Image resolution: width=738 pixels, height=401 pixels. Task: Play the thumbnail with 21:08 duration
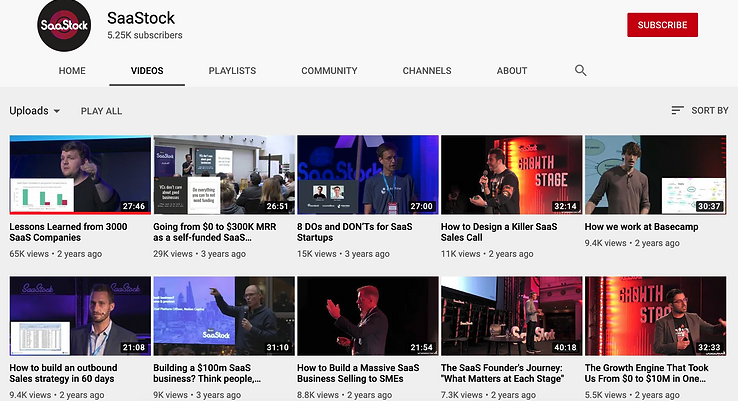point(80,316)
